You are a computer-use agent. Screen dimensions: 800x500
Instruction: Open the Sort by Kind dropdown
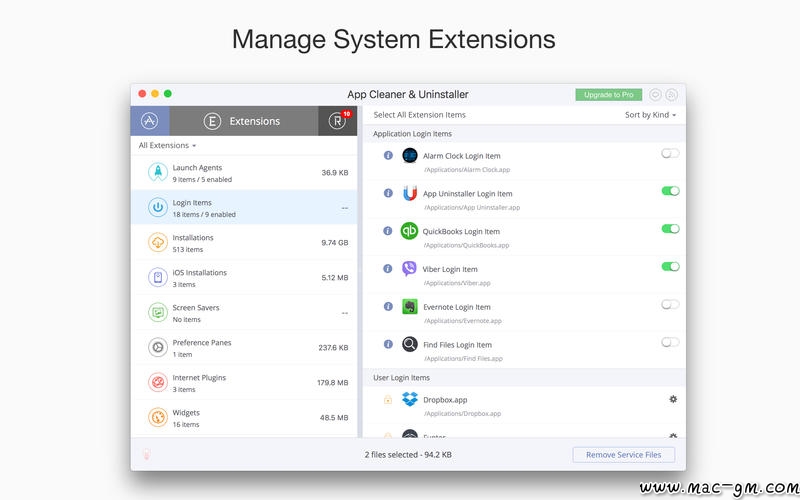[x=650, y=115]
